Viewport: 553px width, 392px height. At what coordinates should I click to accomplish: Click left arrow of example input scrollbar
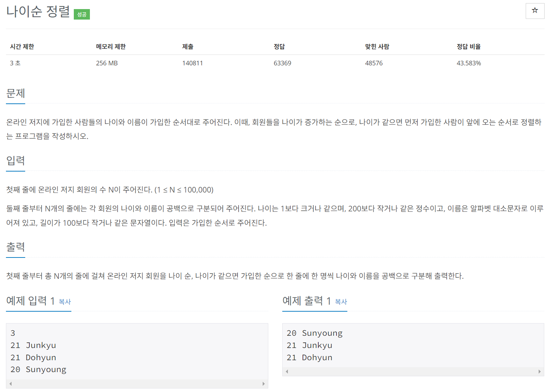(x=10, y=384)
